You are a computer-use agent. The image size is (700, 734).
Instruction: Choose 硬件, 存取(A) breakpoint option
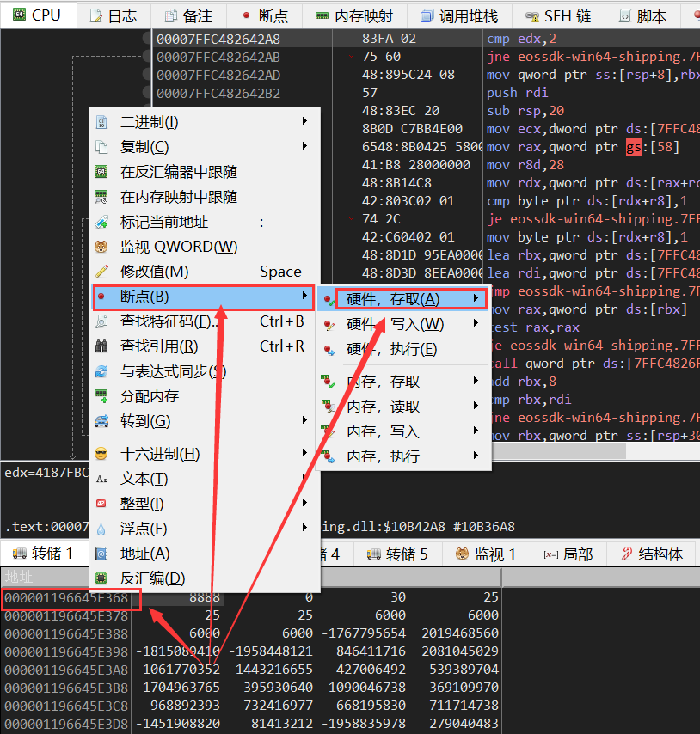pyautogui.click(x=402, y=299)
